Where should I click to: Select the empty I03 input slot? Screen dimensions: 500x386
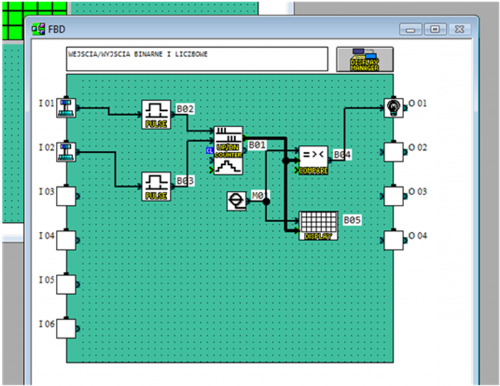[66, 196]
